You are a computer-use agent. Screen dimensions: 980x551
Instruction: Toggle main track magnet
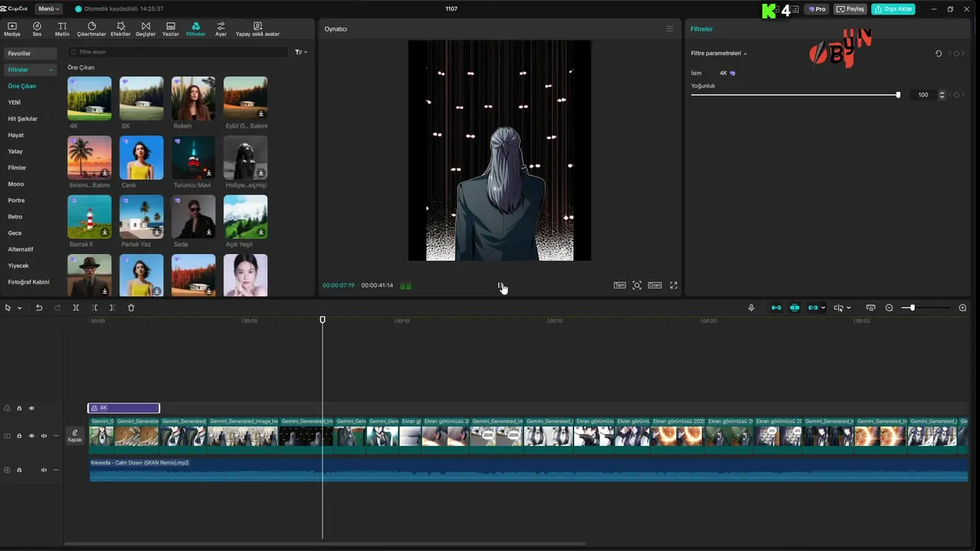click(776, 308)
